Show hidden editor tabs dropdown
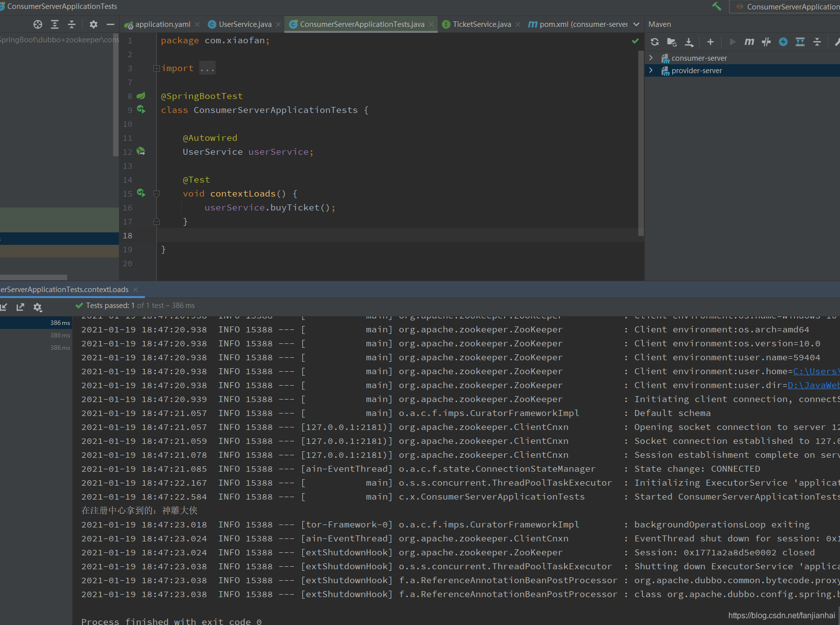Screen dimensions: 840x625 pyautogui.click(x=636, y=24)
